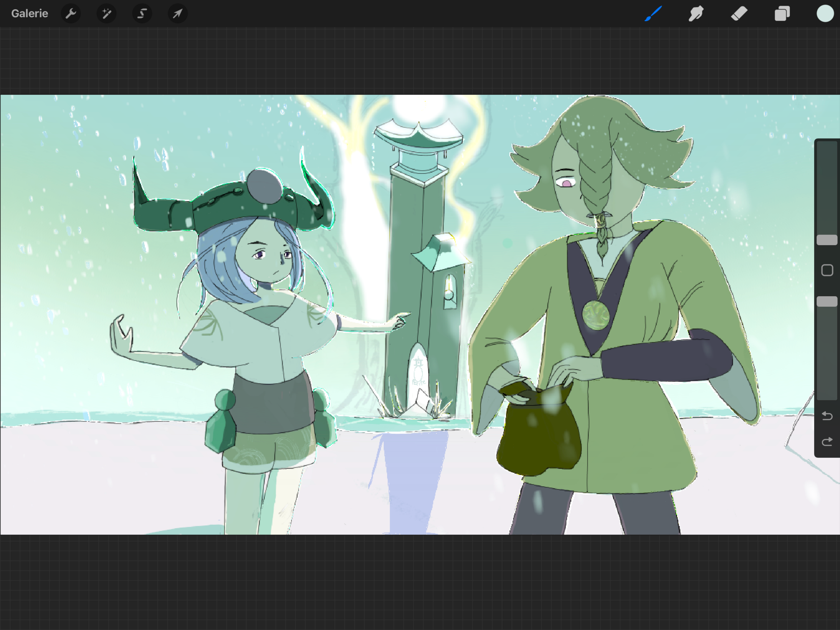Open the active color circle picker
The height and width of the screenshot is (630, 840).
[825, 14]
